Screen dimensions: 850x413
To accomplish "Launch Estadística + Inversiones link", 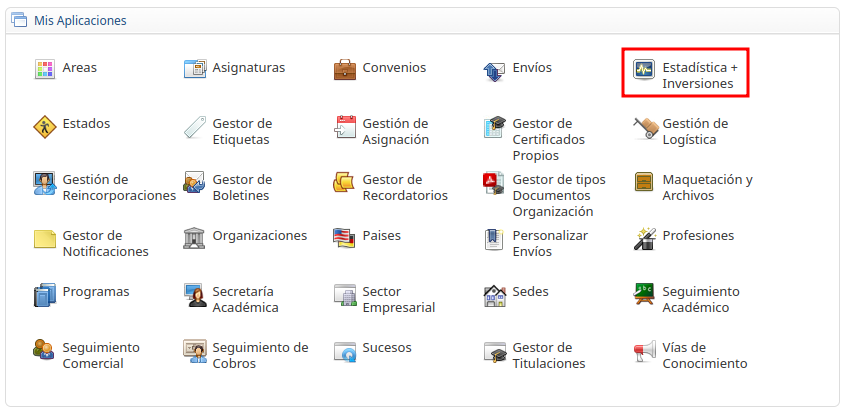I will [700, 76].
